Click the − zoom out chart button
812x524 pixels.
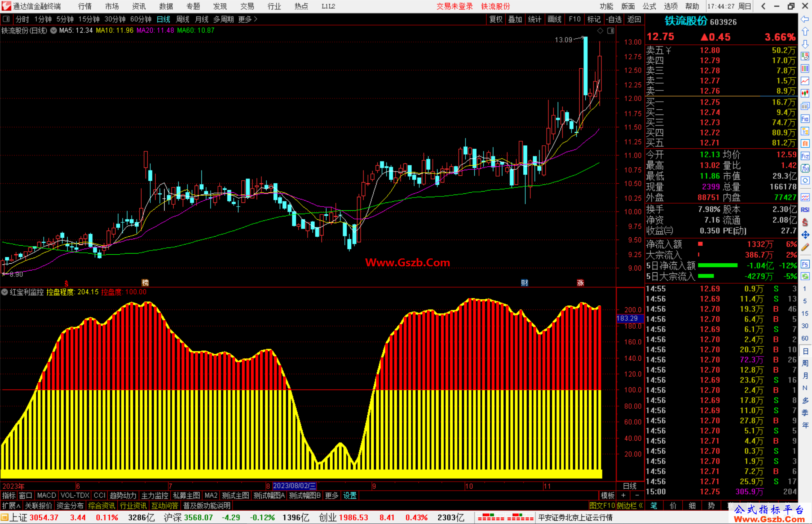coord(637,495)
